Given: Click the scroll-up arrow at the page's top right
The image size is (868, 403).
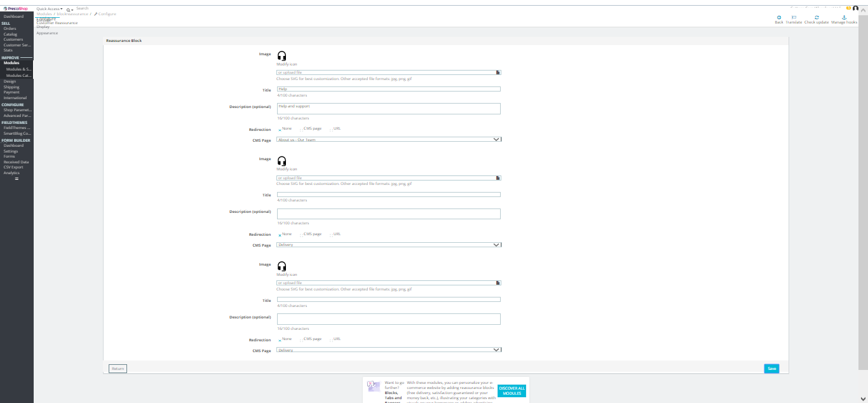Looking at the screenshot, I should coord(863,9).
